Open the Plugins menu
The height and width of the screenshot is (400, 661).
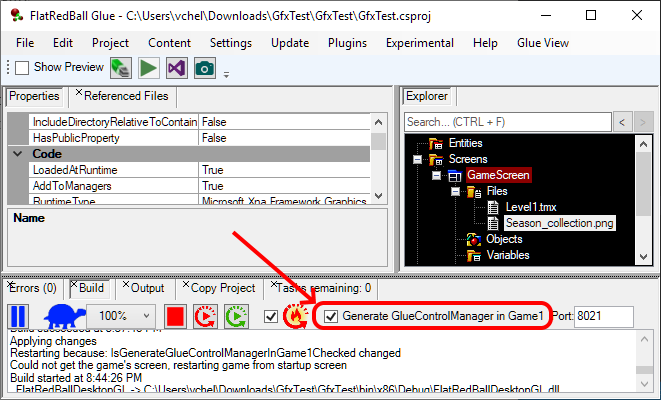[x=347, y=43]
